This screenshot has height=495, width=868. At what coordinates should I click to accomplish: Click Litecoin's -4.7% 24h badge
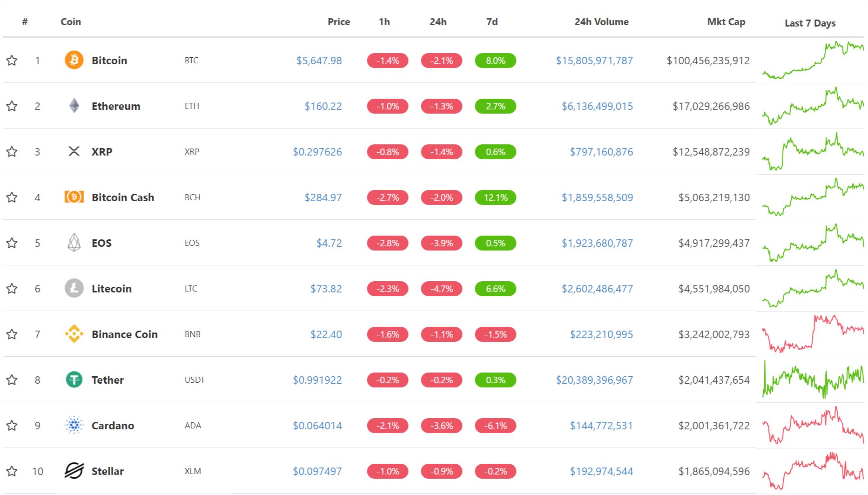click(x=441, y=288)
